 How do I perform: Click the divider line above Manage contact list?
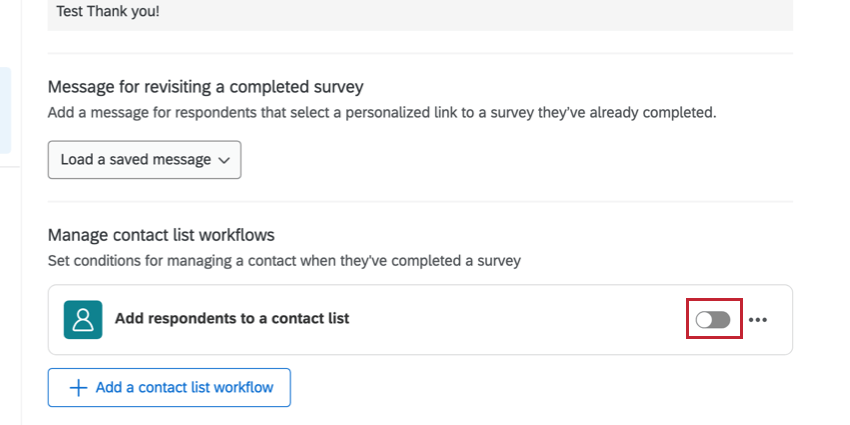point(420,202)
